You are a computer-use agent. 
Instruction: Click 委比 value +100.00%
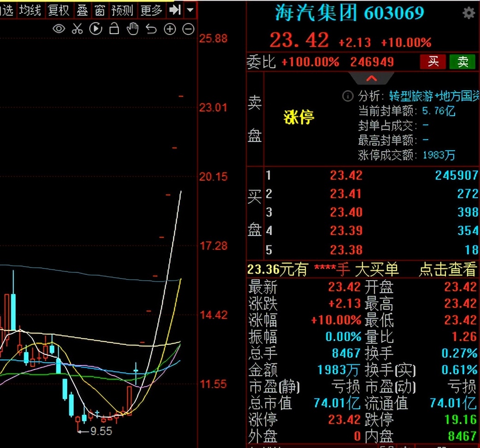tap(310, 62)
